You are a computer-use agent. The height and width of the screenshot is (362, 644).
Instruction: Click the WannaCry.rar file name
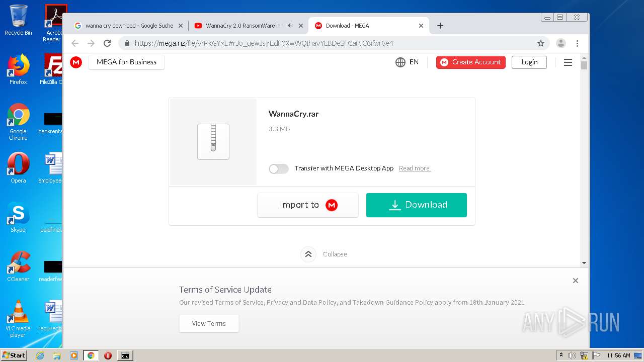tap(294, 114)
